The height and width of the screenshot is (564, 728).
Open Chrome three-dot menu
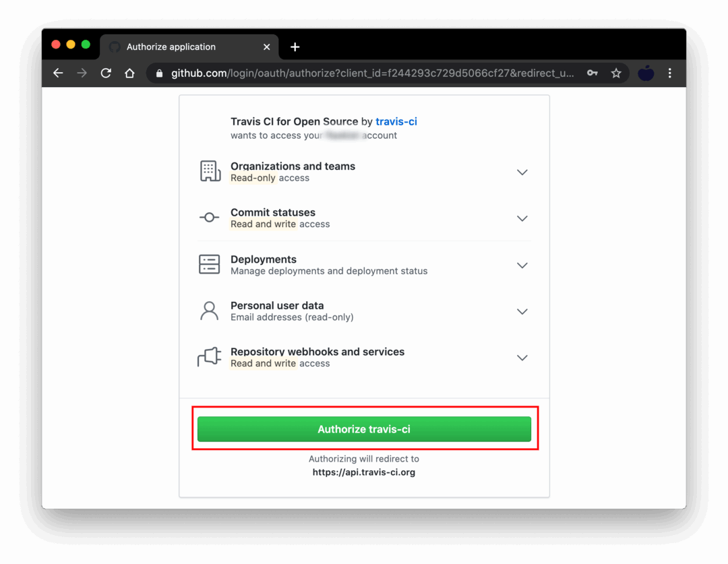point(669,73)
